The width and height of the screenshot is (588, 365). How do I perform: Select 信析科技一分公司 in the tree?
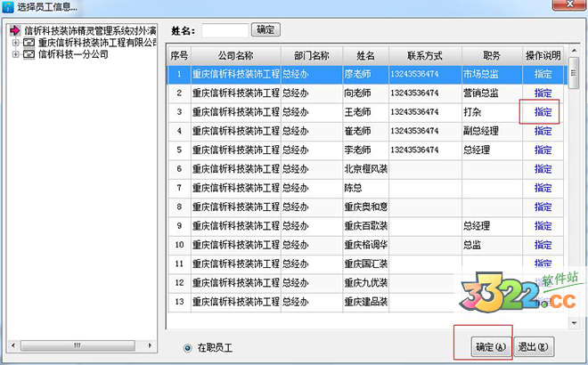(73, 54)
